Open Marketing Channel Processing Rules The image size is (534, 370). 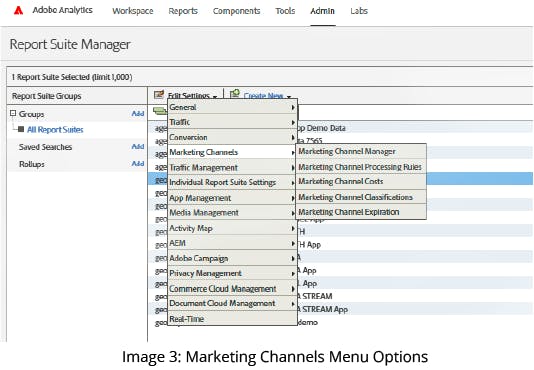click(361, 167)
